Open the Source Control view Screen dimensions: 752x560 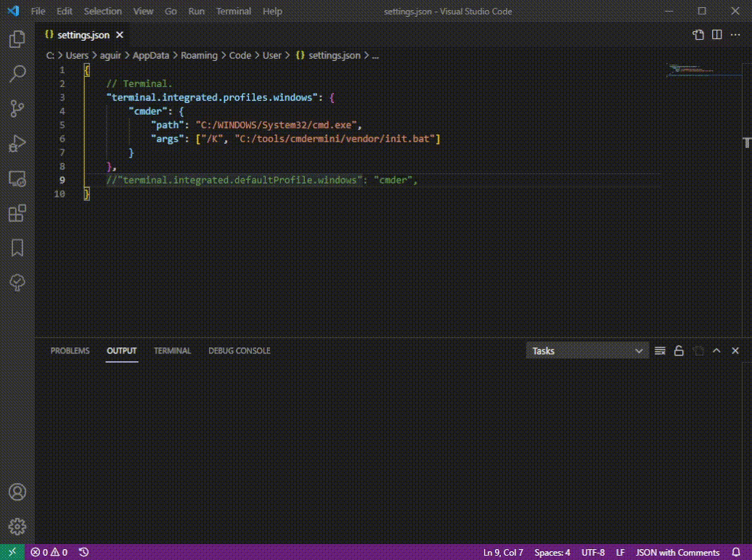[17, 108]
